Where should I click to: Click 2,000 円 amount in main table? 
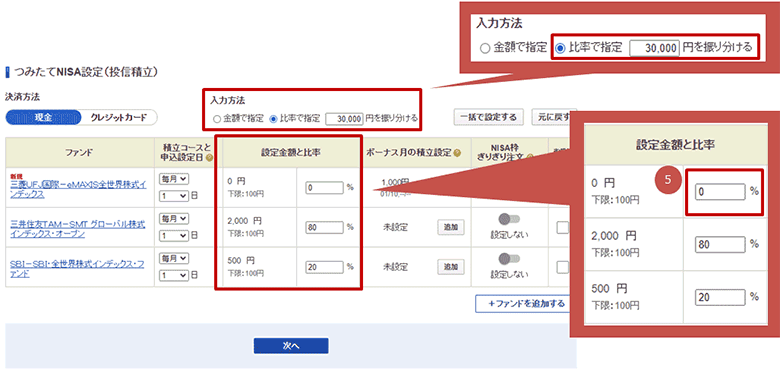coord(245,220)
